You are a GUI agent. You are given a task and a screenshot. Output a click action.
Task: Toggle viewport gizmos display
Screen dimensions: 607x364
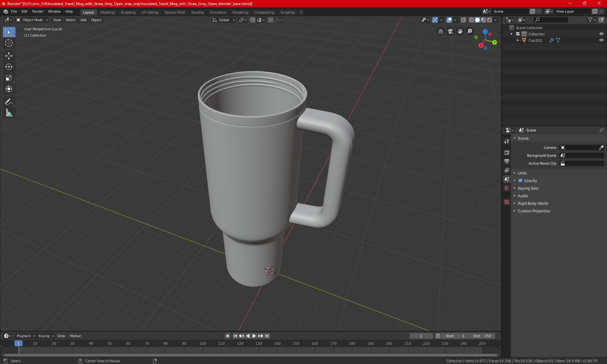point(435,20)
